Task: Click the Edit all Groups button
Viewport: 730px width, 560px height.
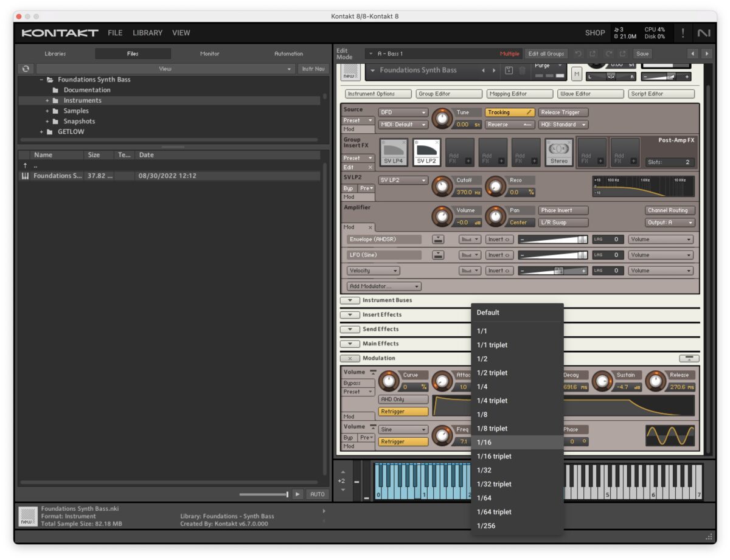Action: pyautogui.click(x=546, y=54)
